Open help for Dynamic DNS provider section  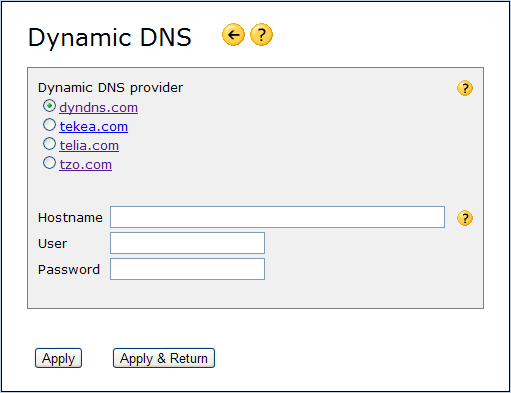tap(465, 88)
